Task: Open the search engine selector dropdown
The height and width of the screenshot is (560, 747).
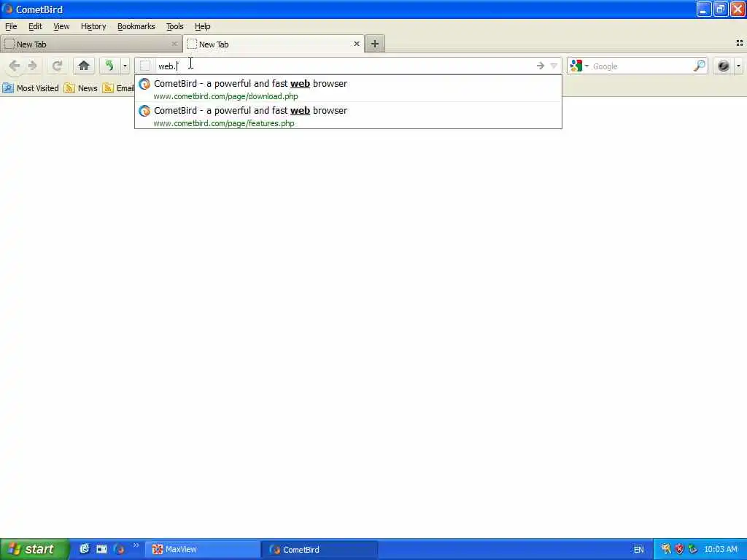Action: 580,66
